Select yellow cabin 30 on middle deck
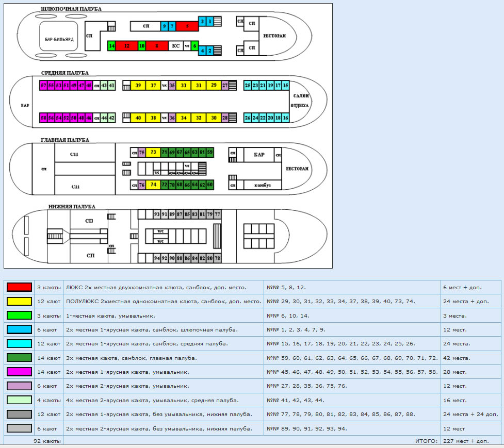Viewport: 504px width, 448px height. click(x=214, y=118)
